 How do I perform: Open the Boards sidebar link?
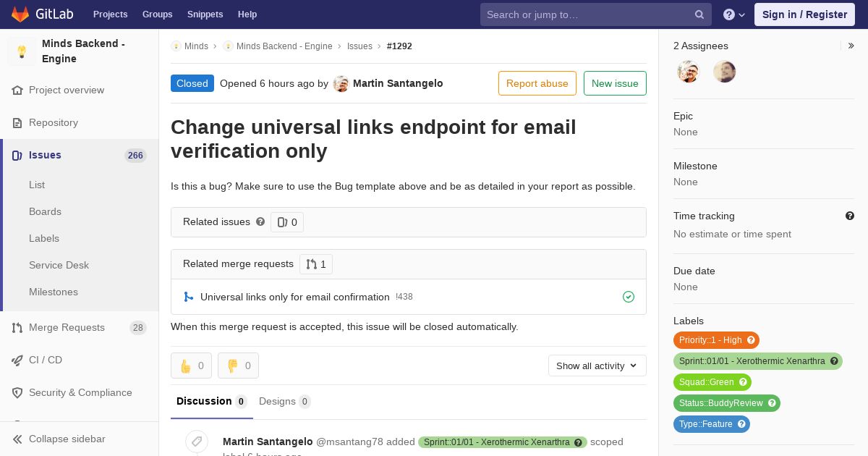(x=45, y=211)
